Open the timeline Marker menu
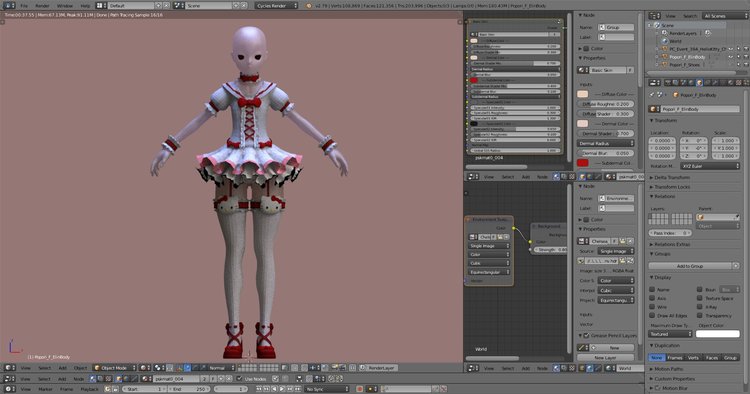The image size is (750, 394). [x=45, y=389]
